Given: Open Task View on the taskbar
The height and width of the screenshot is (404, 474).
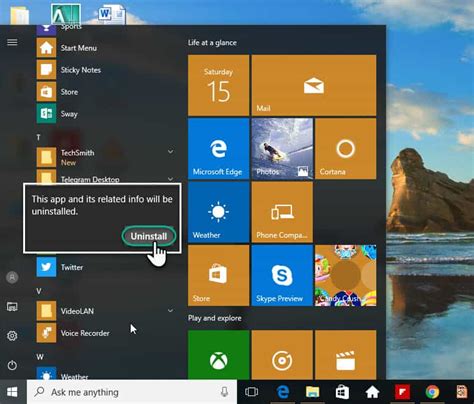Looking at the screenshot, I should point(251,392).
